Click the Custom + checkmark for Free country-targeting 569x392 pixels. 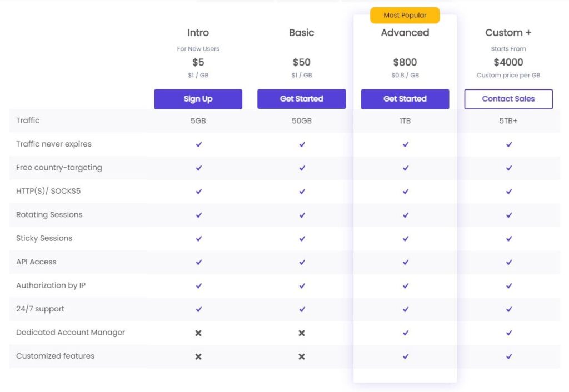(509, 168)
